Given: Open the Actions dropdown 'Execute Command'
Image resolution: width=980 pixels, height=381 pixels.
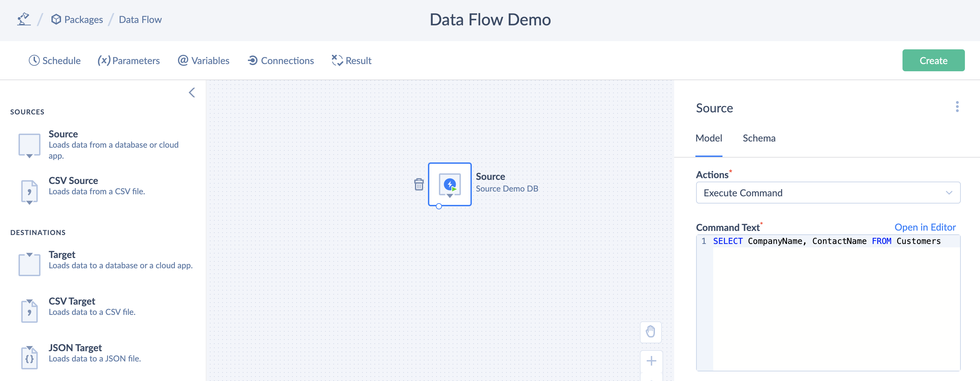Looking at the screenshot, I should (828, 193).
